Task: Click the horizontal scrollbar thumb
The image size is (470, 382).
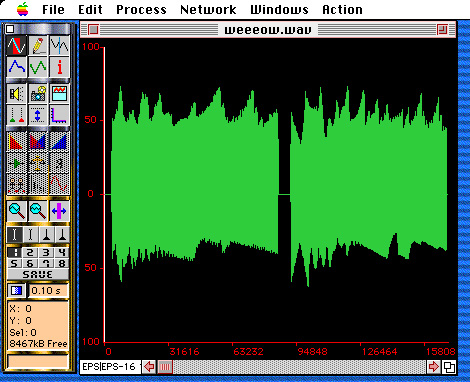Action: tap(165, 367)
